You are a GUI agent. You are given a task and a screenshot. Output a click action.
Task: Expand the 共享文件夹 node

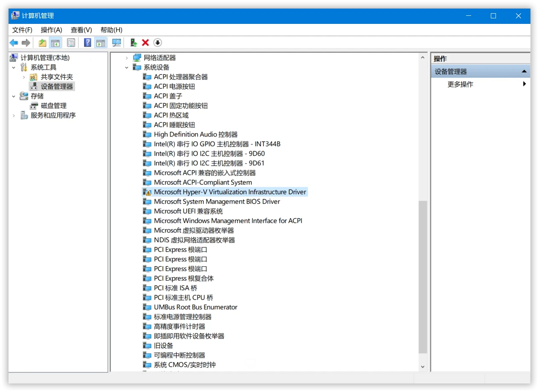click(x=24, y=76)
